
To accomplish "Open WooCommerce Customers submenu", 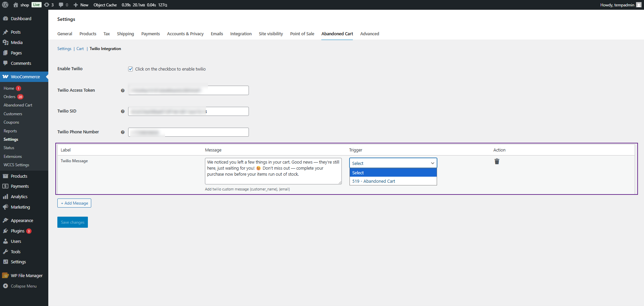I will 13,114.
